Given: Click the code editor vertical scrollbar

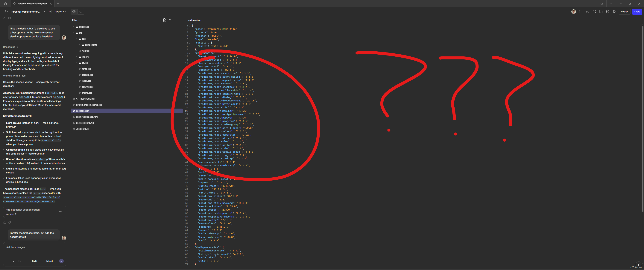Looking at the screenshot, I should point(643,119).
